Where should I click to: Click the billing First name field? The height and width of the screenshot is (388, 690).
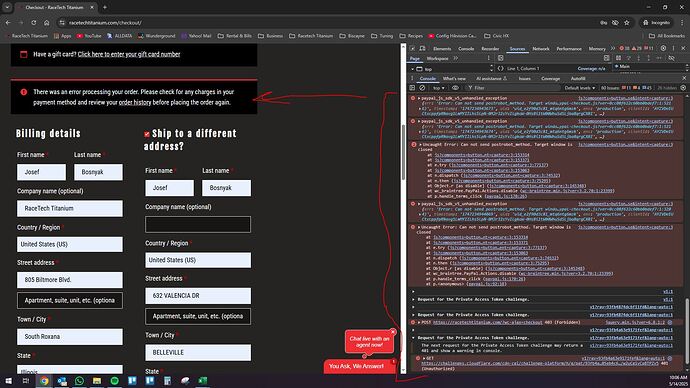[41, 172]
